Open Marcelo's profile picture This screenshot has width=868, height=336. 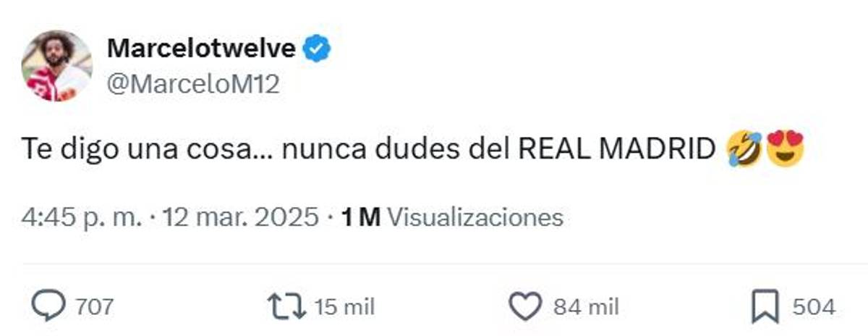[x=57, y=66]
